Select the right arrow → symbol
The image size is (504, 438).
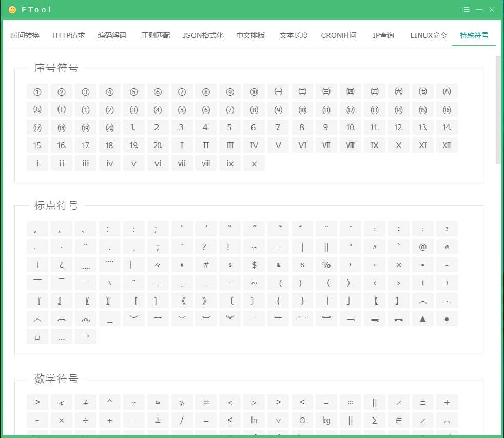point(86,336)
